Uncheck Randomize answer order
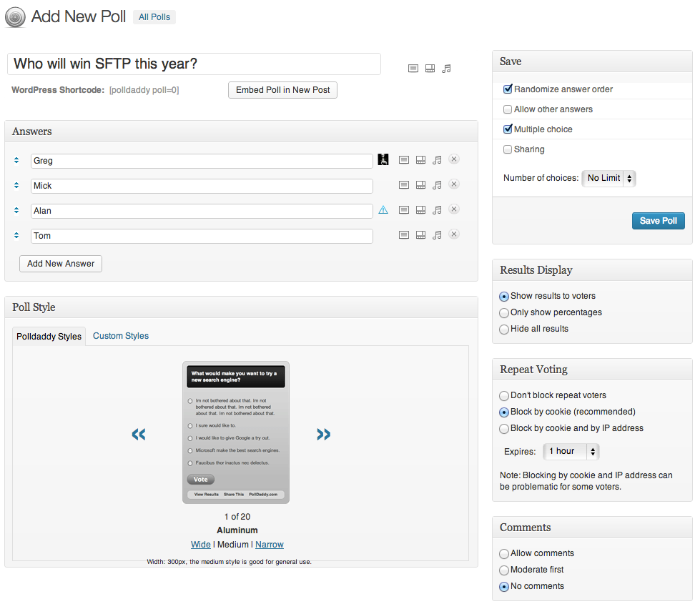700x604 pixels. click(508, 89)
